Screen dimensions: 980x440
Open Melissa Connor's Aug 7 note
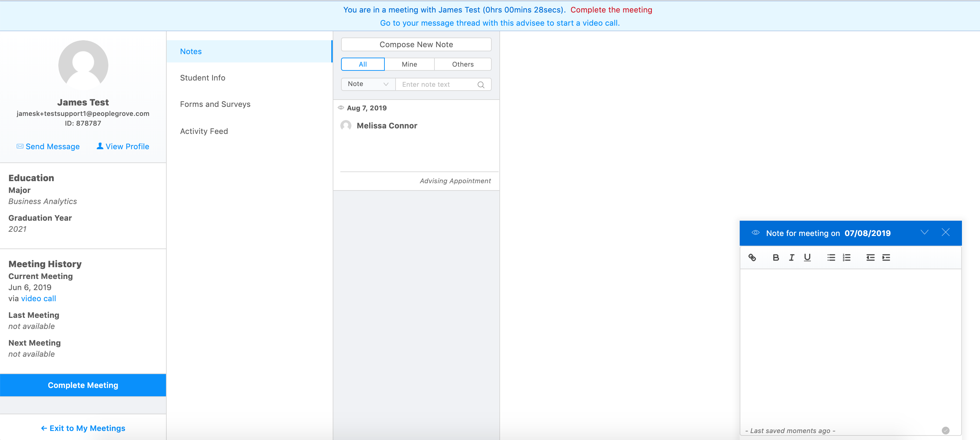pos(416,145)
